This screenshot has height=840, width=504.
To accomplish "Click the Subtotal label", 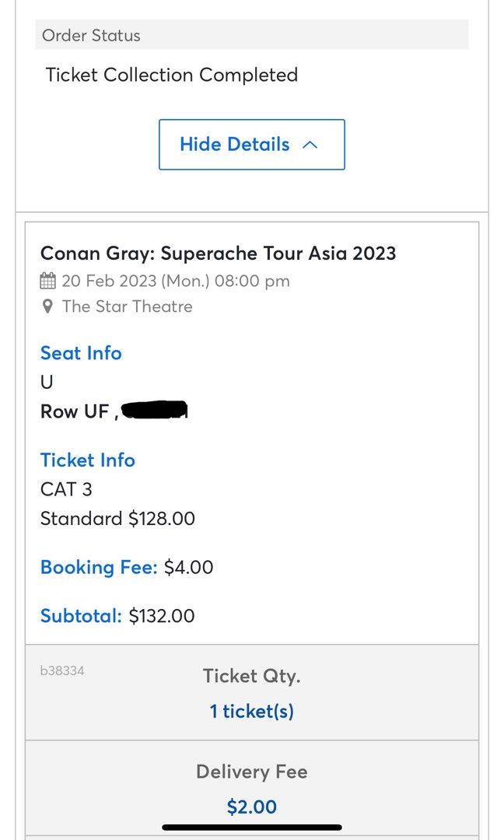I will (x=82, y=615).
